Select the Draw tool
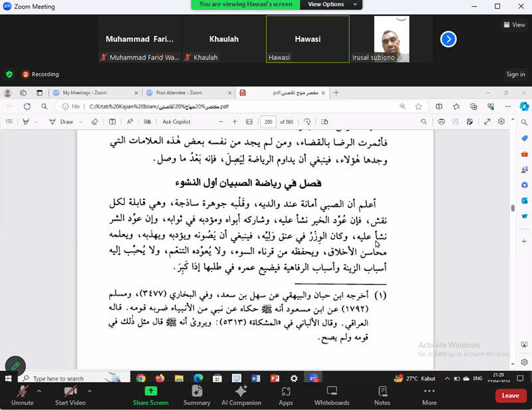 (61, 122)
